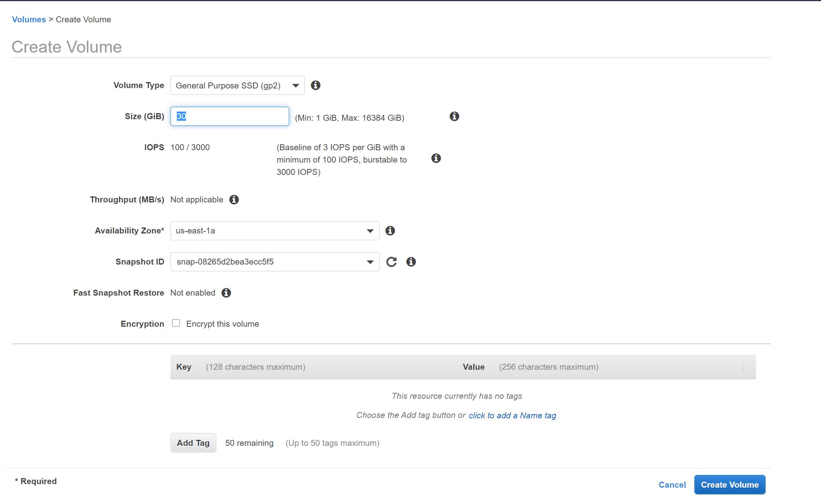821x504 pixels.
Task: Select Create Volume page title
Action: point(67,46)
